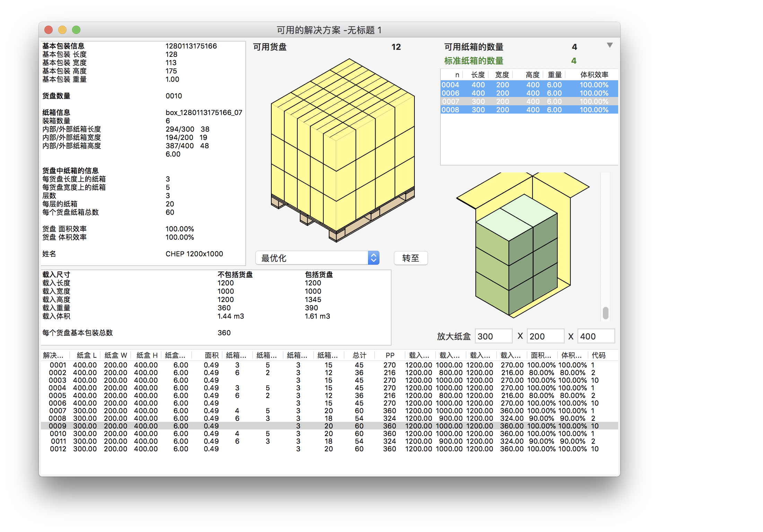The height and width of the screenshot is (532, 763).
Task: Click the open carton 3D preview
Action: tap(523, 245)
